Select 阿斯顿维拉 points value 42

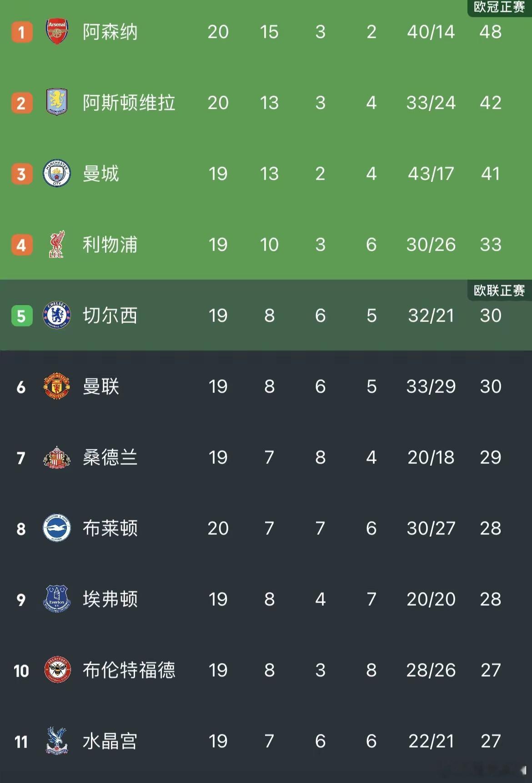tap(491, 103)
